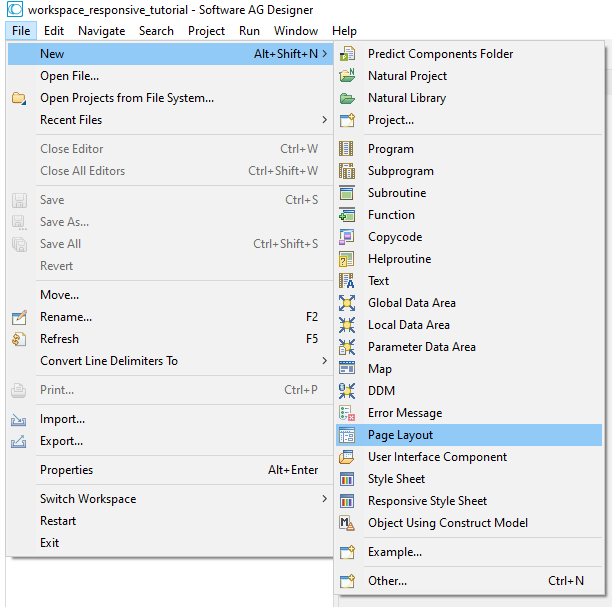Click the Natural Project icon
The image size is (612, 607).
[x=347, y=76]
